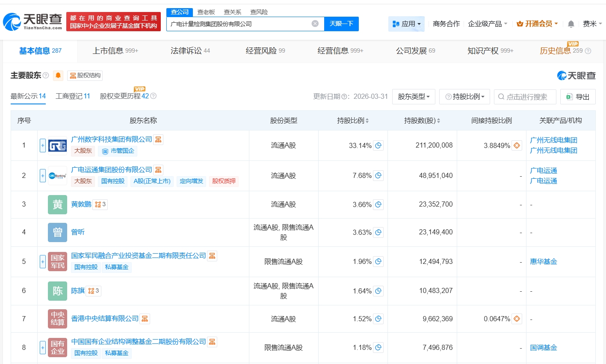This screenshot has height=364, width=606.
Task: Click help icon next to 股权变更历程 42
Action: click(154, 96)
